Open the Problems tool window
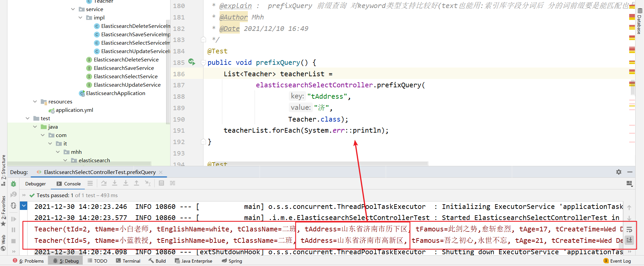Image resolution: width=644 pixels, height=266 pixels. click(28, 261)
